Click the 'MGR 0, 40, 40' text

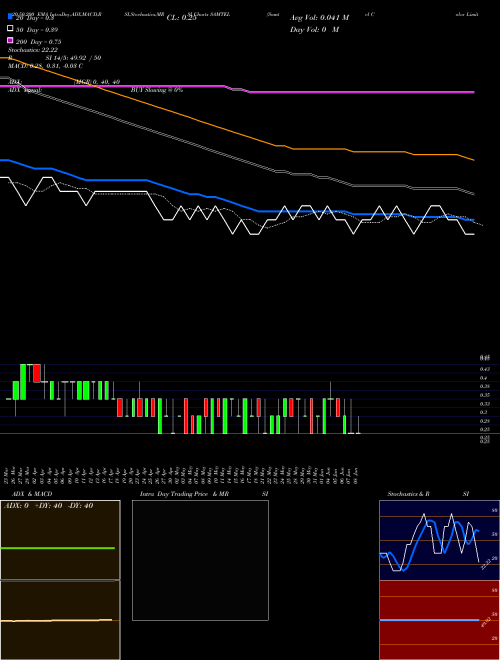pyautogui.click(x=97, y=82)
